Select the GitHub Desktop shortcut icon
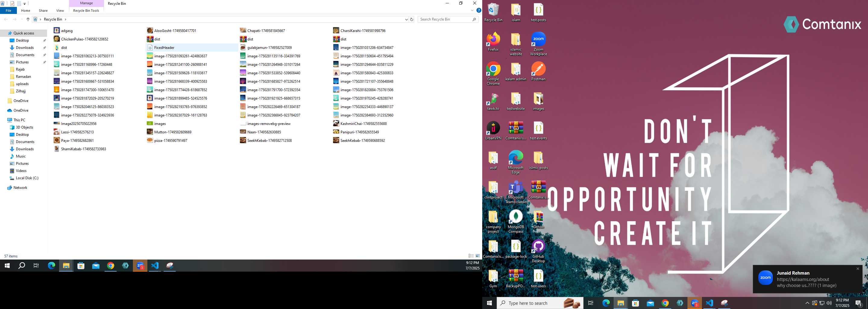This screenshot has width=868, height=309. pyautogui.click(x=538, y=251)
